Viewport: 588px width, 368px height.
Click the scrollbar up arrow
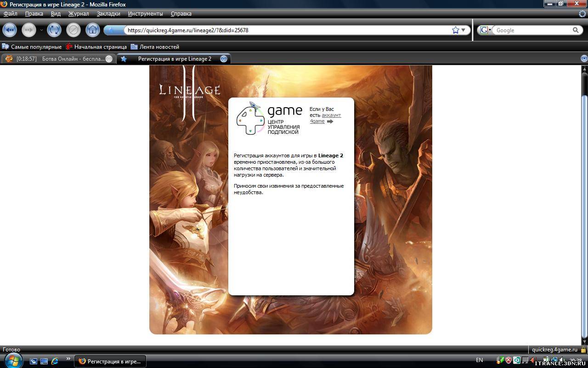(584, 69)
